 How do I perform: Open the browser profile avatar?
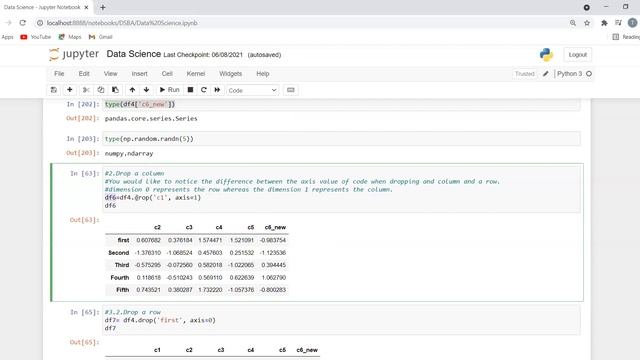point(633,23)
